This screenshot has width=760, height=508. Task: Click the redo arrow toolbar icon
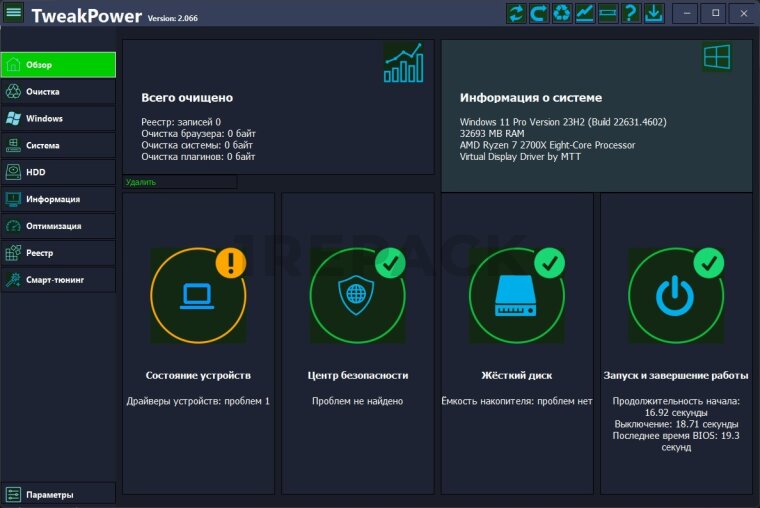[539, 13]
